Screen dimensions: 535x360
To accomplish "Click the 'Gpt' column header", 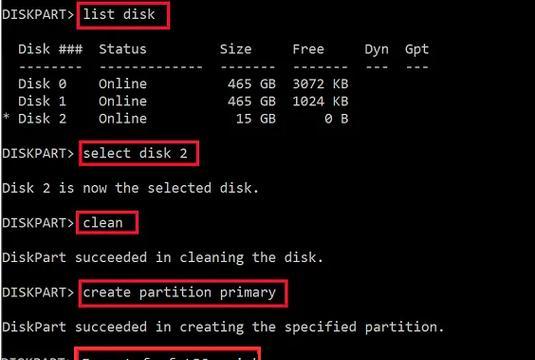I will (417, 49).
